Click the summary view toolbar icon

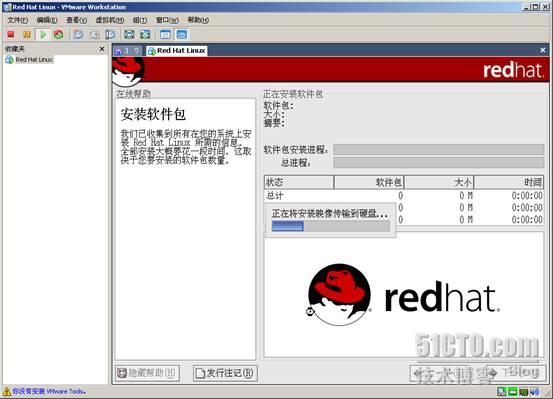[165, 34]
